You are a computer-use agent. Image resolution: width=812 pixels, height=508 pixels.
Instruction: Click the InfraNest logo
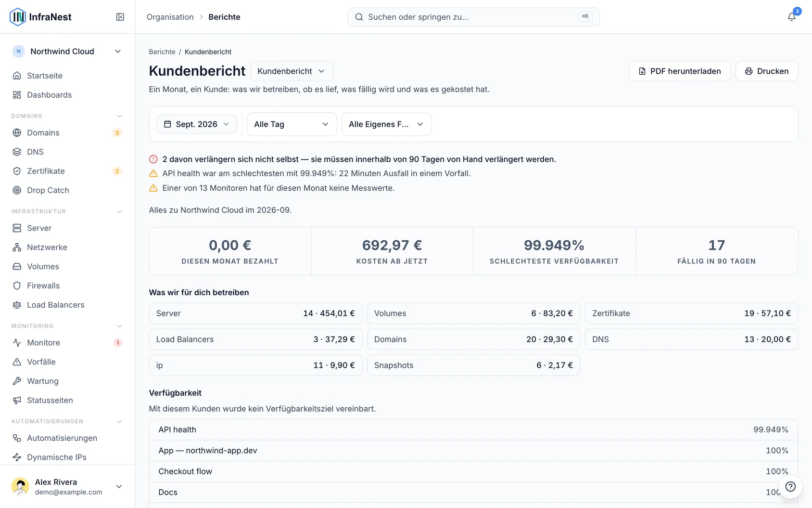pos(40,17)
